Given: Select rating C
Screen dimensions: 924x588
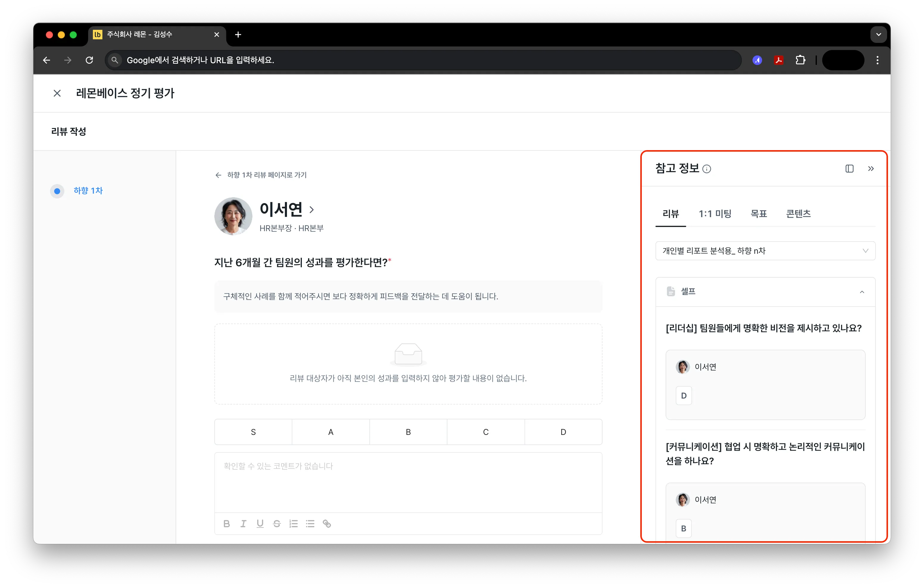Looking at the screenshot, I should point(486,432).
